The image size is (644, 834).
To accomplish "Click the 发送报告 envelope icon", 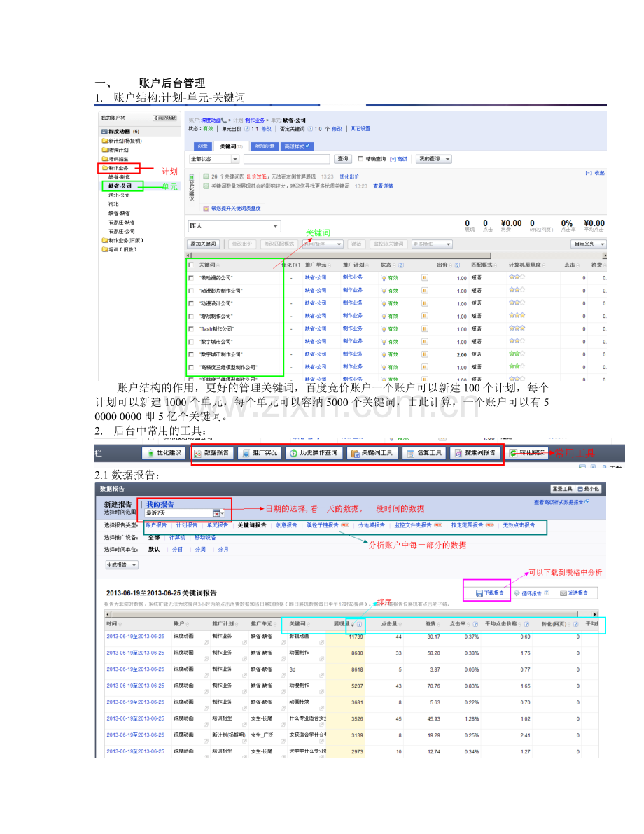I will 563,593.
